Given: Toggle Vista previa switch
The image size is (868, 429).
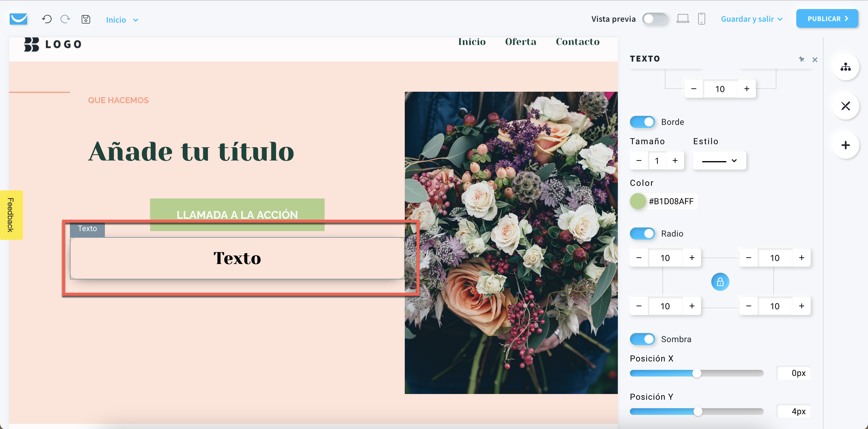Looking at the screenshot, I should click(x=655, y=18).
